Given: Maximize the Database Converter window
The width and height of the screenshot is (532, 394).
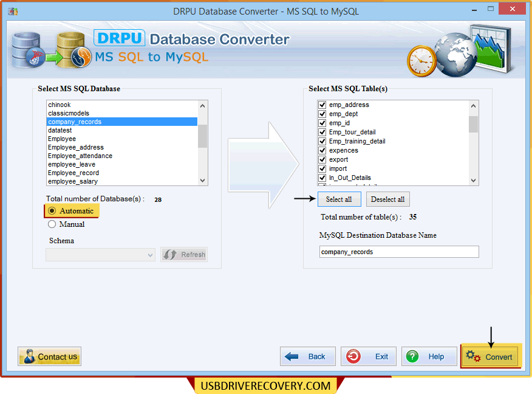Looking at the screenshot, I should (491, 9).
